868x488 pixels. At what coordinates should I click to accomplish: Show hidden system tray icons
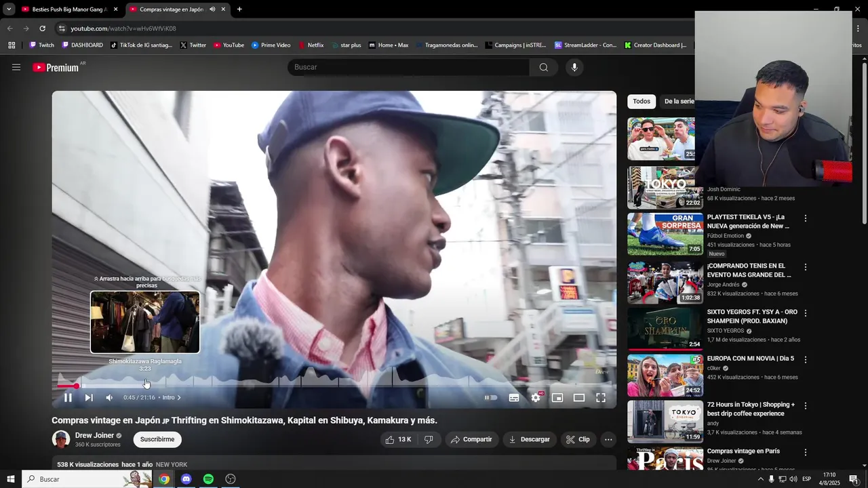[x=760, y=479]
